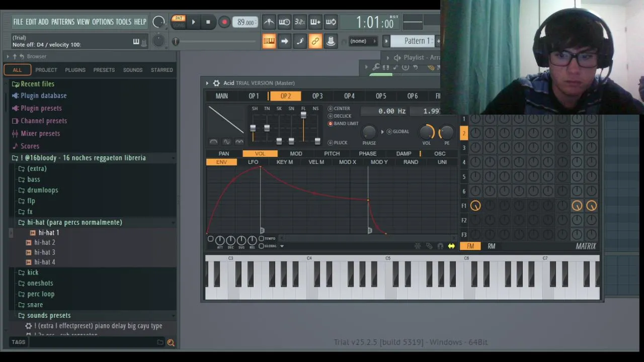Switch to the MAIN tab of the synth
The image size is (644, 362).
pyautogui.click(x=222, y=96)
